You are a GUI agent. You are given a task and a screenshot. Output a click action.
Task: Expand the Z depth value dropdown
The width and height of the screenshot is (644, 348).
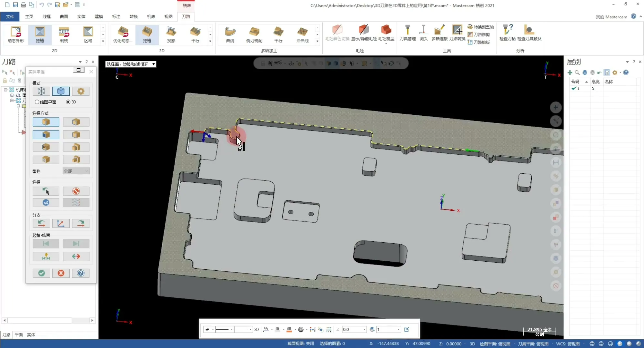coord(364,329)
